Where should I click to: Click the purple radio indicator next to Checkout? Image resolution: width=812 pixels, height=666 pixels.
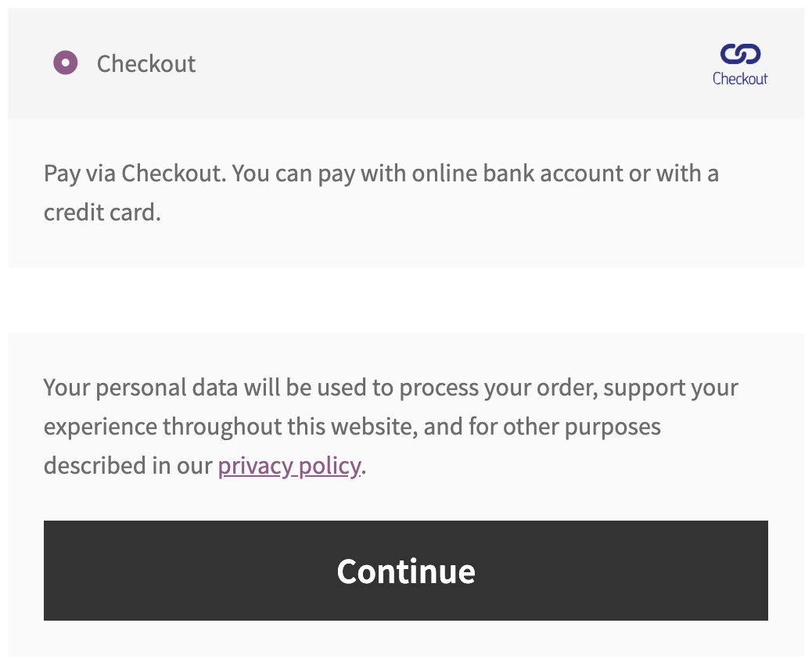66,62
